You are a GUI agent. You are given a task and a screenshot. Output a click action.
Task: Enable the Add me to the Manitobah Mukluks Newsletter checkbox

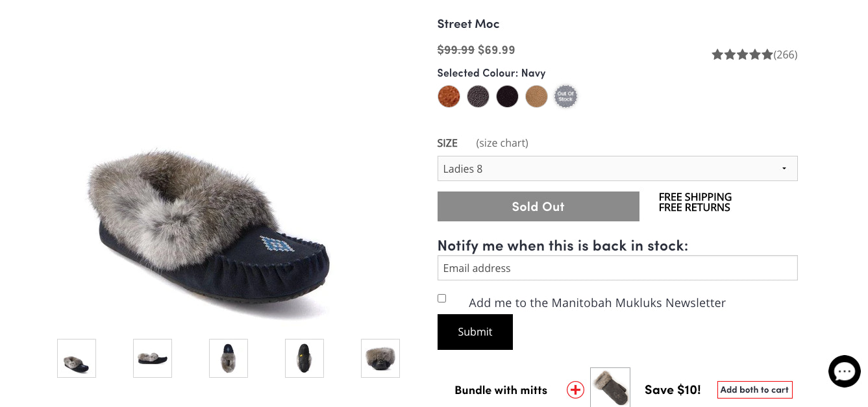[x=441, y=298]
